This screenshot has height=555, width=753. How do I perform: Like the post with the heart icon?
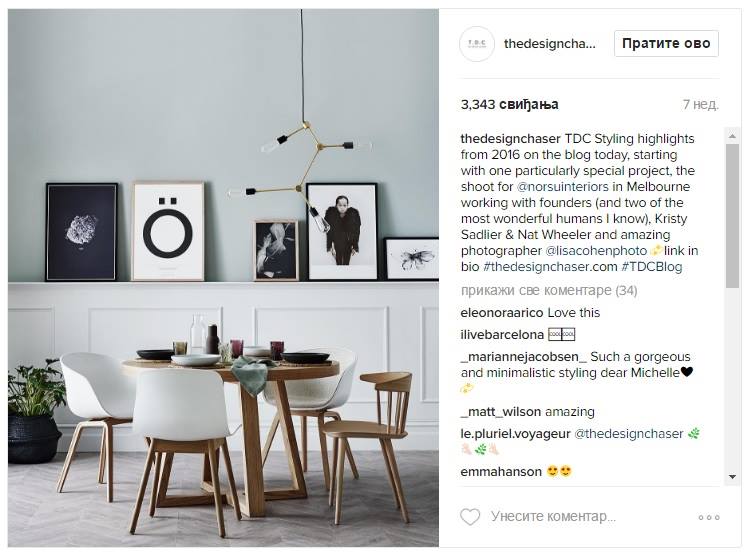470,517
